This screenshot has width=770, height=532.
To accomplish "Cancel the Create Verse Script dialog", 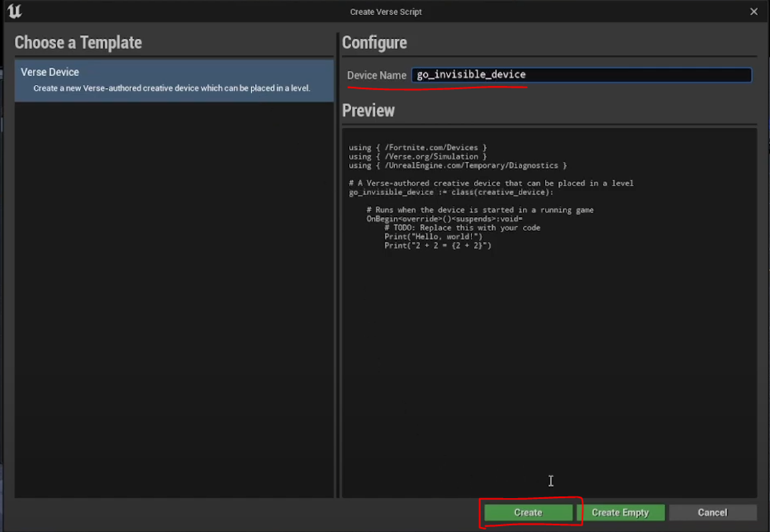I will point(712,513).
